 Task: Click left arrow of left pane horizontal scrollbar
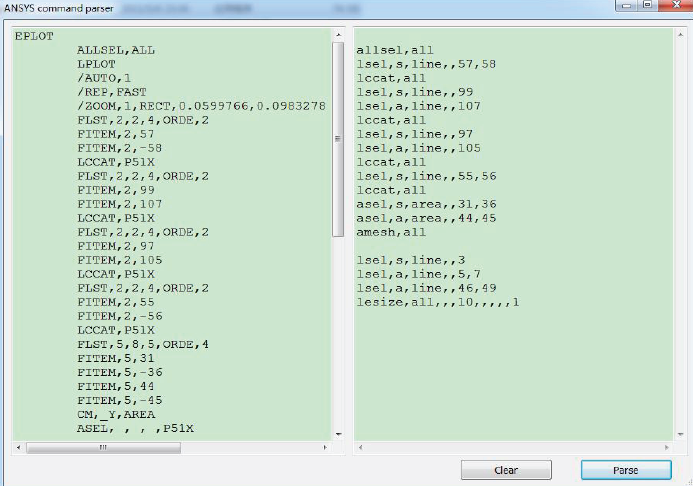pos(18,448)
